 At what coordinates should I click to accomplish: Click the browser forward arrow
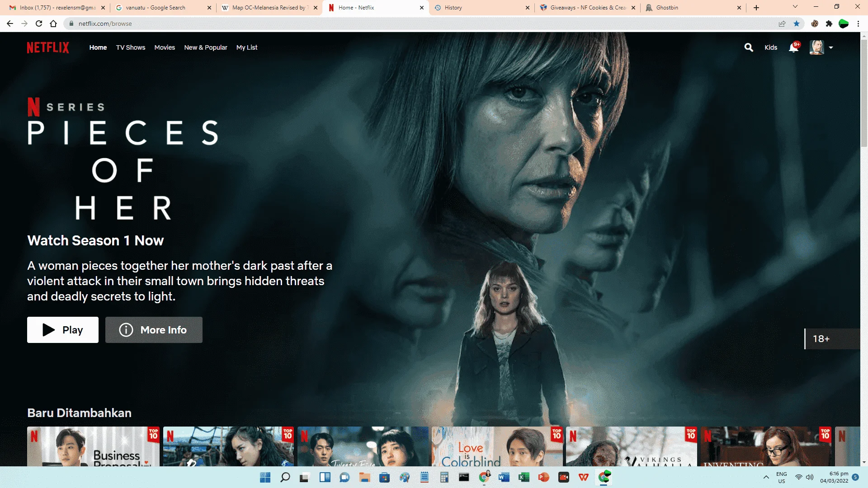[x=24, y=23]
